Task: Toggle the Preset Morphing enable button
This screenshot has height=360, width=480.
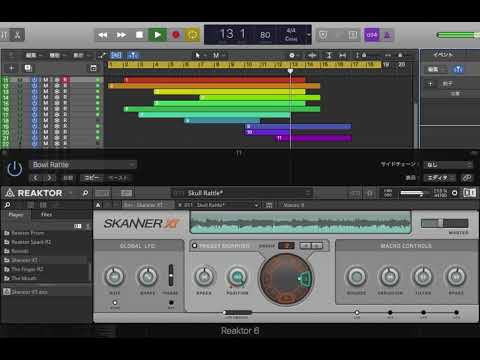Action: pyautogui.click(x=194, y=246)
